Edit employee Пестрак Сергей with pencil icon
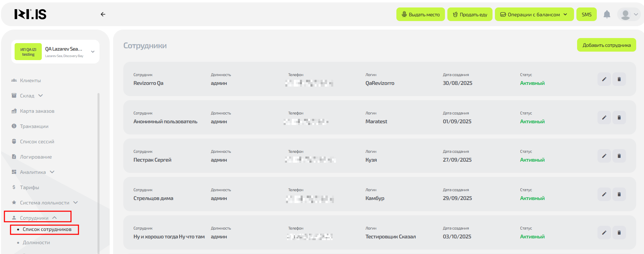 pyautogui.click(x=604, y=156)
